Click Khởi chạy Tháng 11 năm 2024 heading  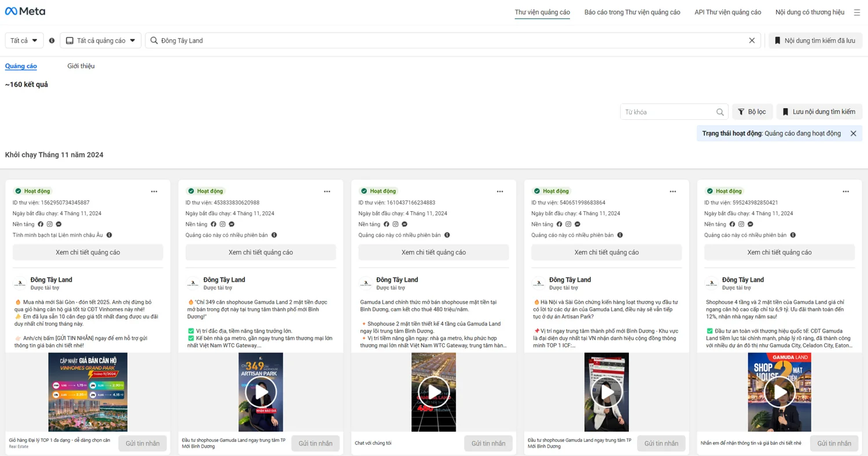point(54,155)
